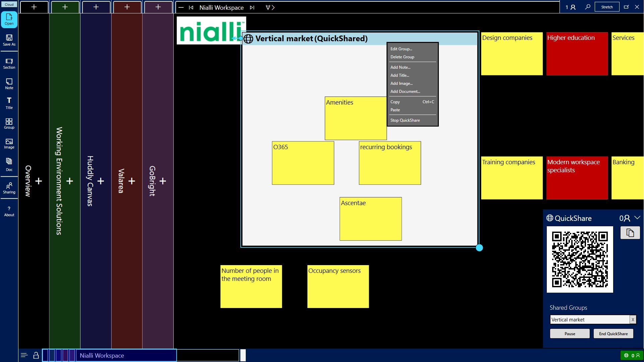Open the hamburger menu at bottom left
Viewport: 644px width, 362px height.
coord(24,355)
